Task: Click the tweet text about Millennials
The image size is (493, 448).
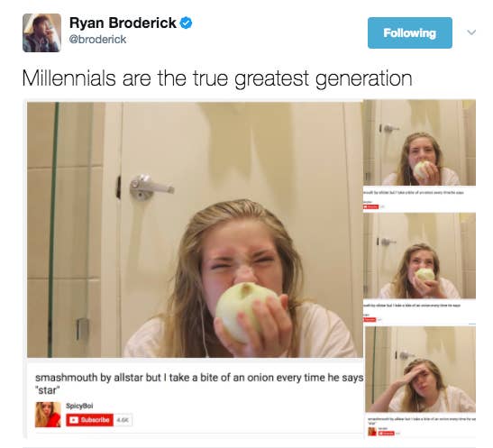Action: [217, 78]
